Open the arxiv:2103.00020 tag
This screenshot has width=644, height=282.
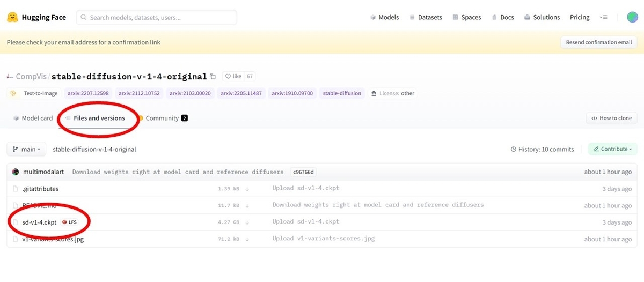pos(190,93)
